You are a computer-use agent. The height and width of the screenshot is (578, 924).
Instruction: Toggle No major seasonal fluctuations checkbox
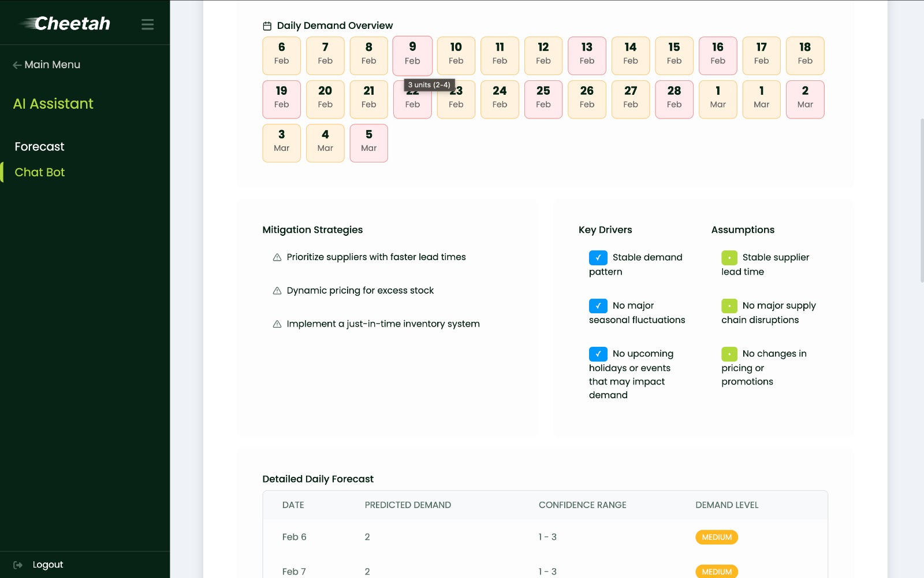point(598,306)
